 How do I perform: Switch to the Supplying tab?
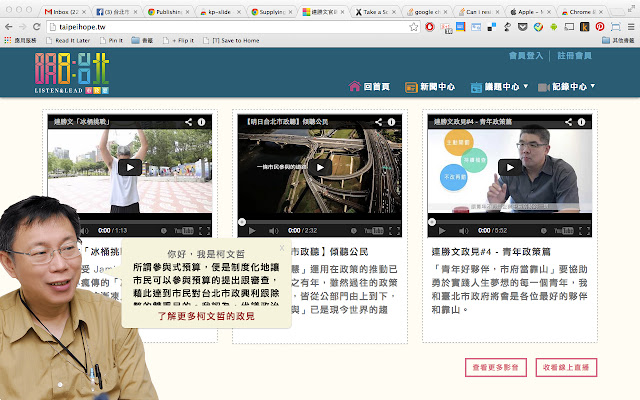(271, 11)
